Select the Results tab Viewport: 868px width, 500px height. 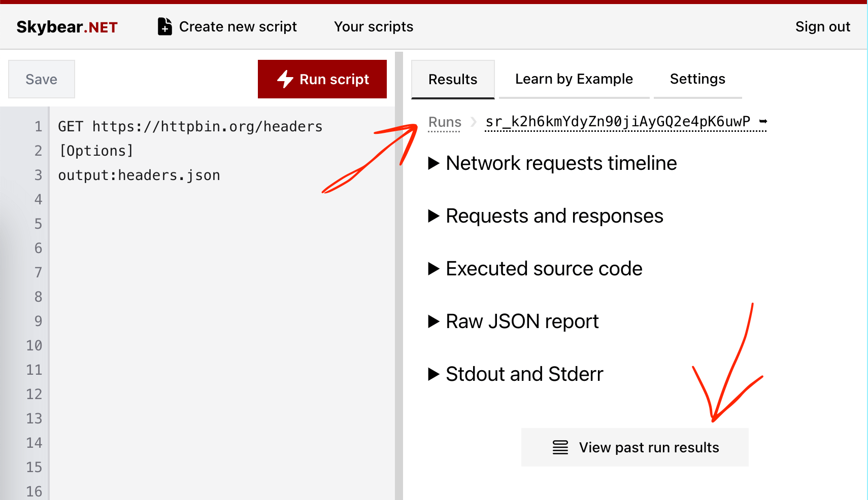point(452,79)
